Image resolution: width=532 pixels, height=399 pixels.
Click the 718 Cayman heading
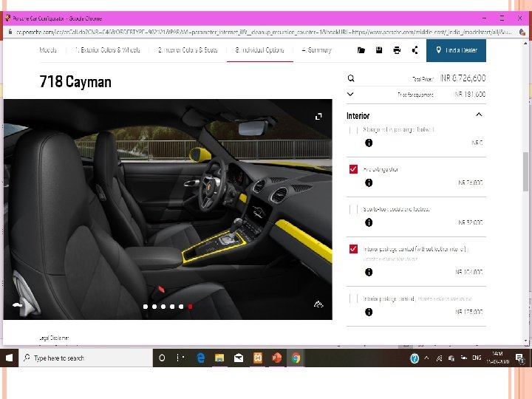pyautogui.click(x=75, y=82)
